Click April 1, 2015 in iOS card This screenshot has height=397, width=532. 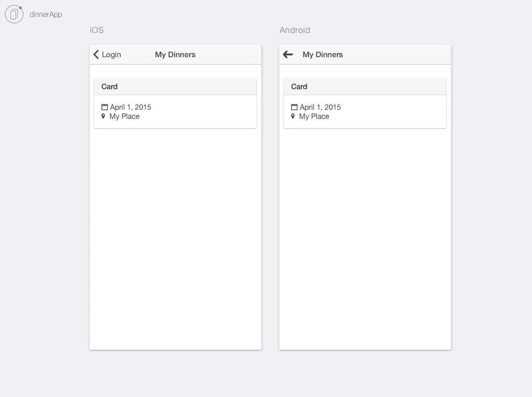[x=131, y=107]
